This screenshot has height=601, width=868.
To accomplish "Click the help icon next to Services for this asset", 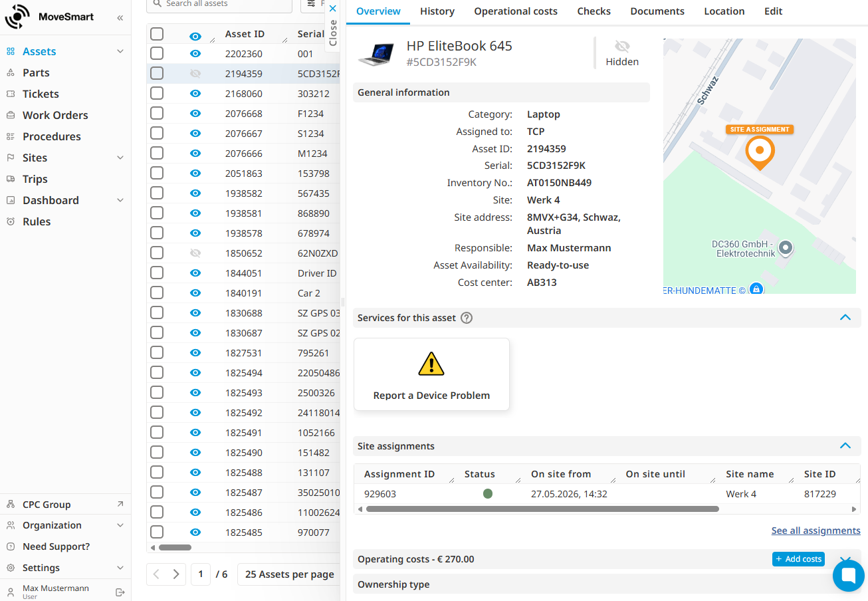I will (x=467, y=318).
